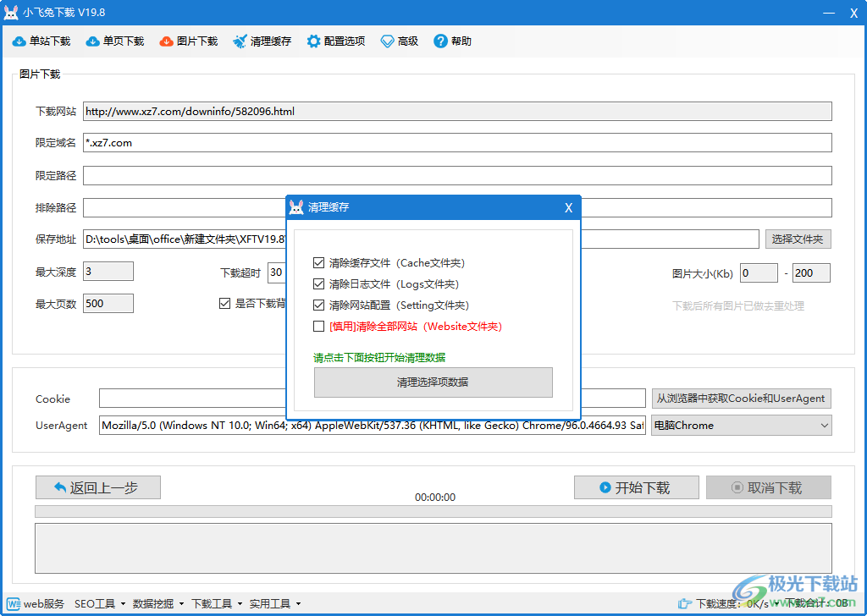Image resolution: width=867 pixels, height=616 pixels.
Task: Open the 配置选项 menu
Action: [x=336, y=41]
